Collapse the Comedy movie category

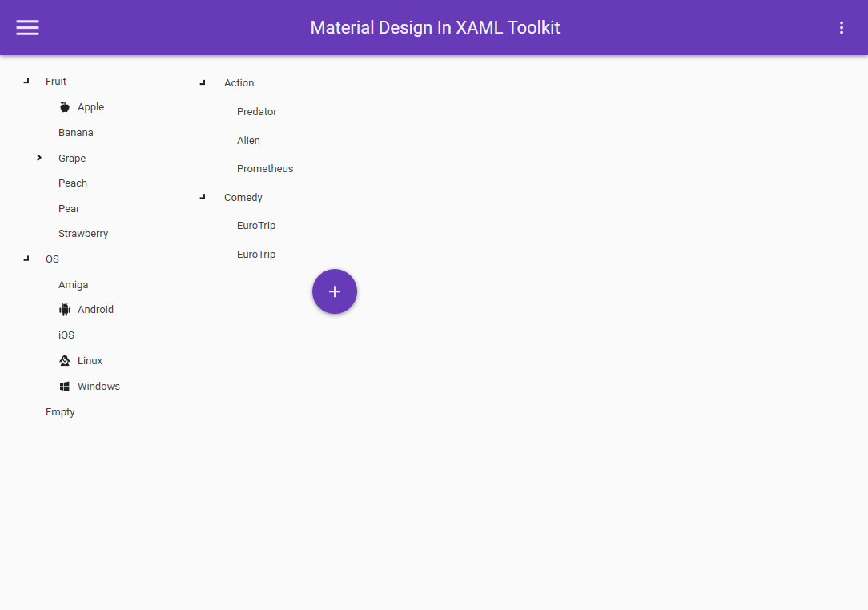tap(203, 196)
